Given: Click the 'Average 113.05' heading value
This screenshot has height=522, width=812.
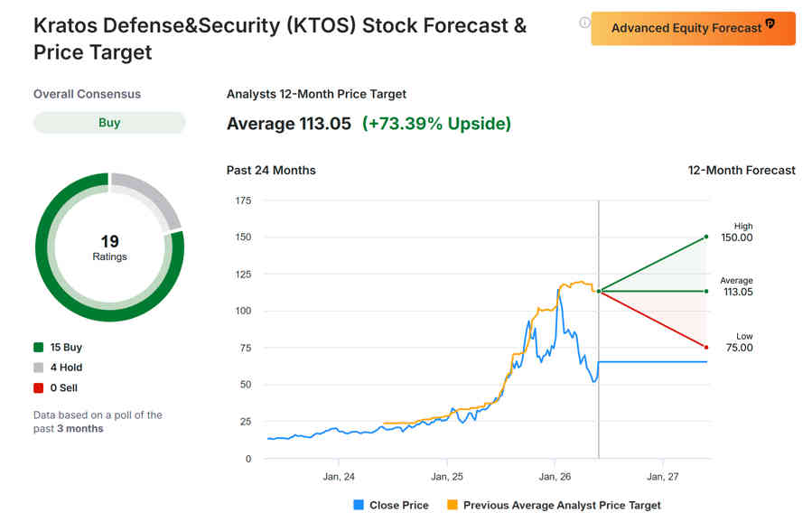Looking at the screenshot, I should tap(289, 124).
